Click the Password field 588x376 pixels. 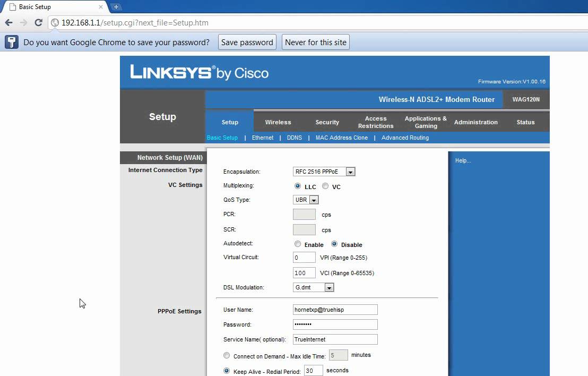(335, 324)
